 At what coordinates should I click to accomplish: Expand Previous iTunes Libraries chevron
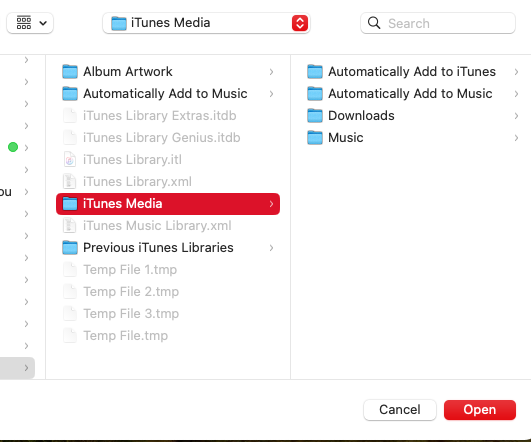point(271,248)
